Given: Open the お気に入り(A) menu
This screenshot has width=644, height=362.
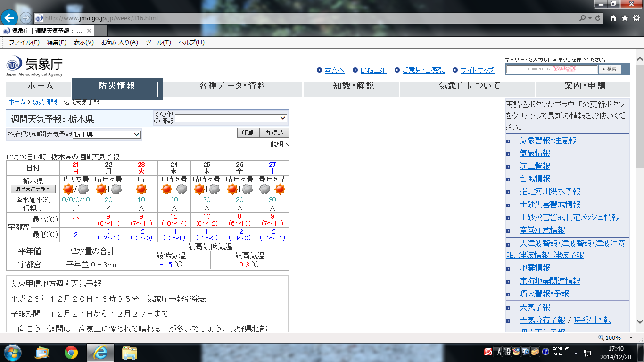Looking at the screenshot, I should 119,42.
